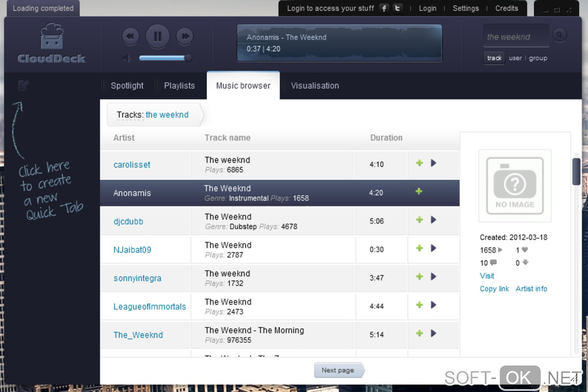Click the CloudDeck logo

pyautogui.click(x=52, y=43)
